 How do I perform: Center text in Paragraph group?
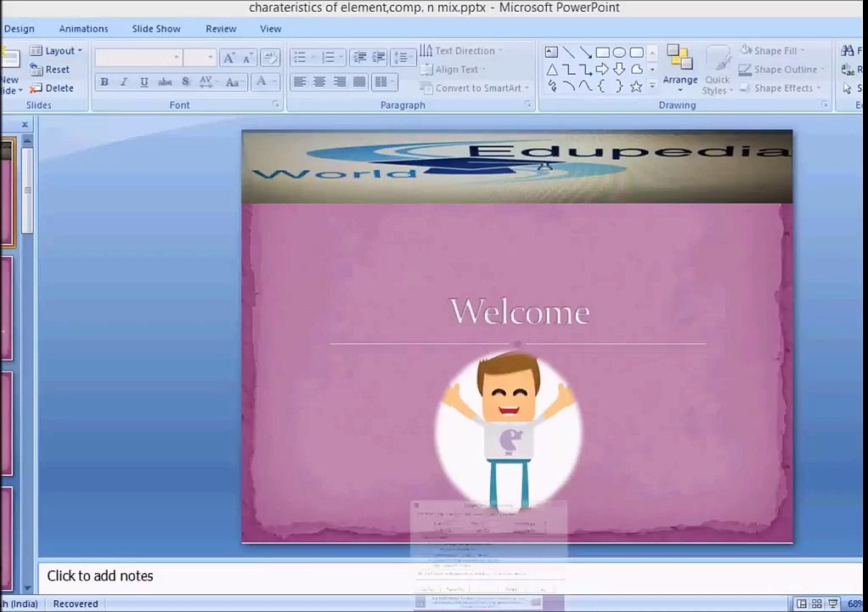(319, 82)
